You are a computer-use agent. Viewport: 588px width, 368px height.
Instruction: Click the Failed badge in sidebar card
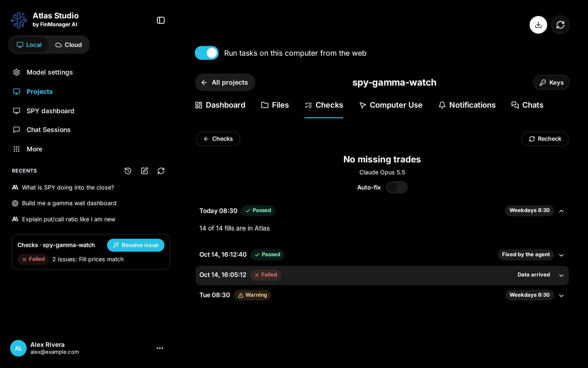[x=33, y=259]
